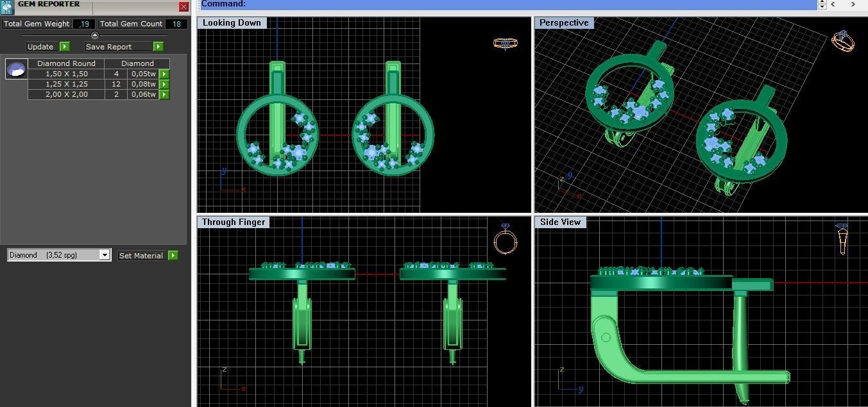Click the Set Material button label
This screenshot has height=407, width=868.
pyautogui.click(x=141, y=255)
